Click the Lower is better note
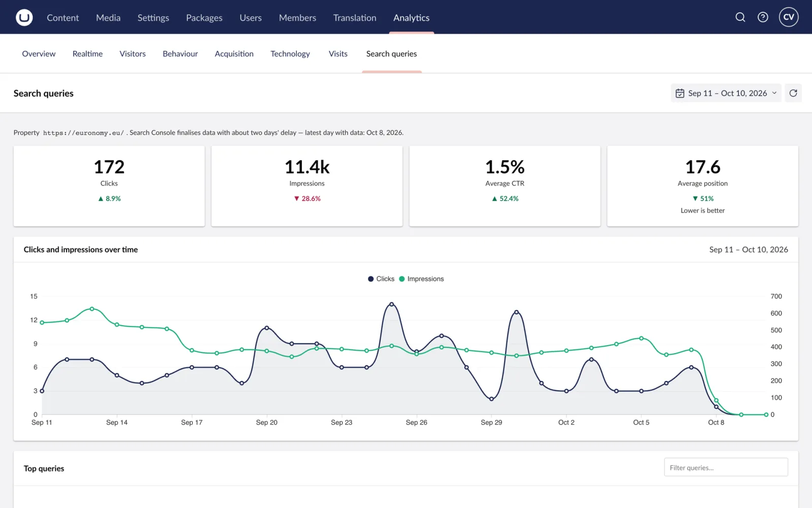This screenshot has height=508, width=812. point(703,210)
